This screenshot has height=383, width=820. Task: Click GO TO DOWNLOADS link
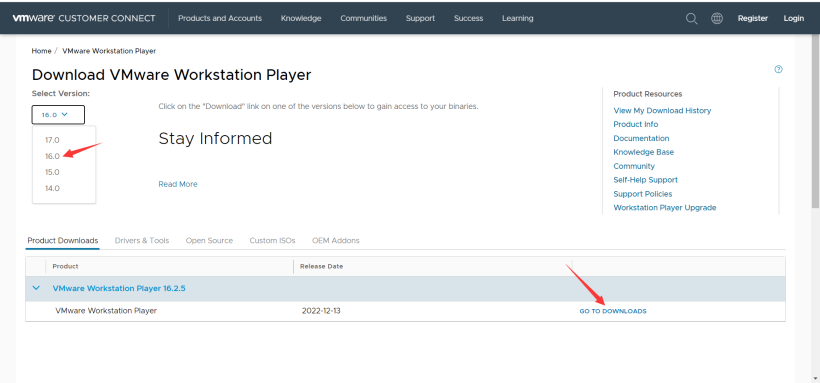coord(613,311)
